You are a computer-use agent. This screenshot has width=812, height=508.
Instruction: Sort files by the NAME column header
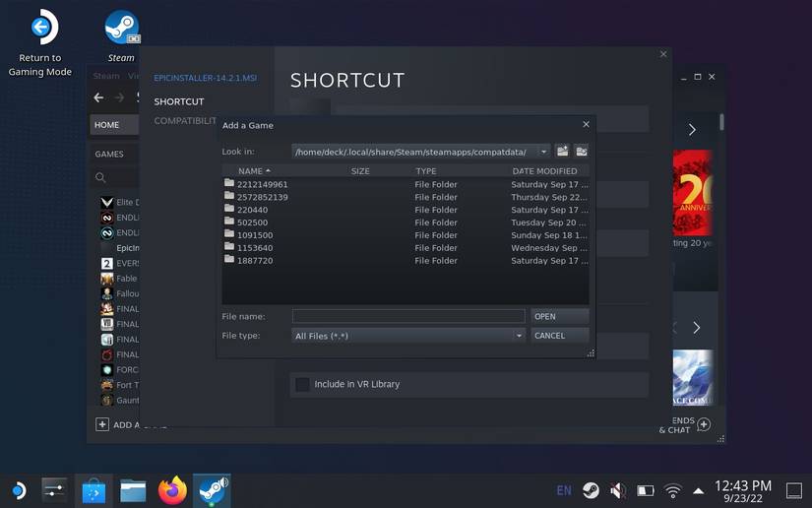(x=254, y=171)
